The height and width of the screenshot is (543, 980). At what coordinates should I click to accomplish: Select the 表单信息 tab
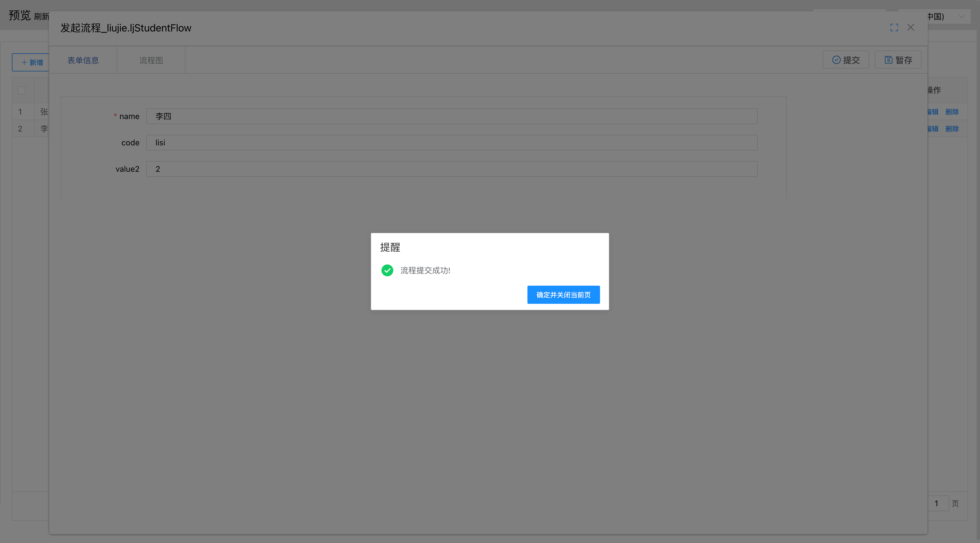click(83, 60)
